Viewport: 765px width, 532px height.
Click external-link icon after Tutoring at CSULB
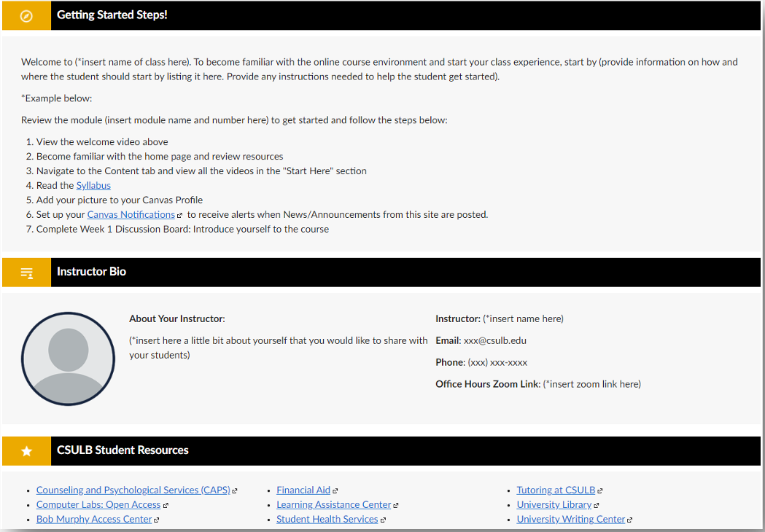click(599, 491)
